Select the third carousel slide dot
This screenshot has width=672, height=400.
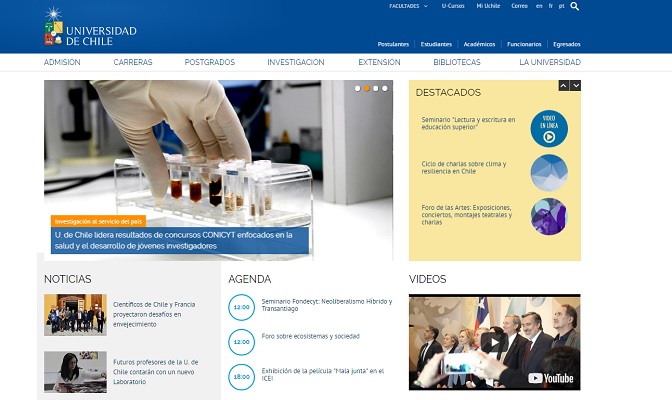pos(377,88)
